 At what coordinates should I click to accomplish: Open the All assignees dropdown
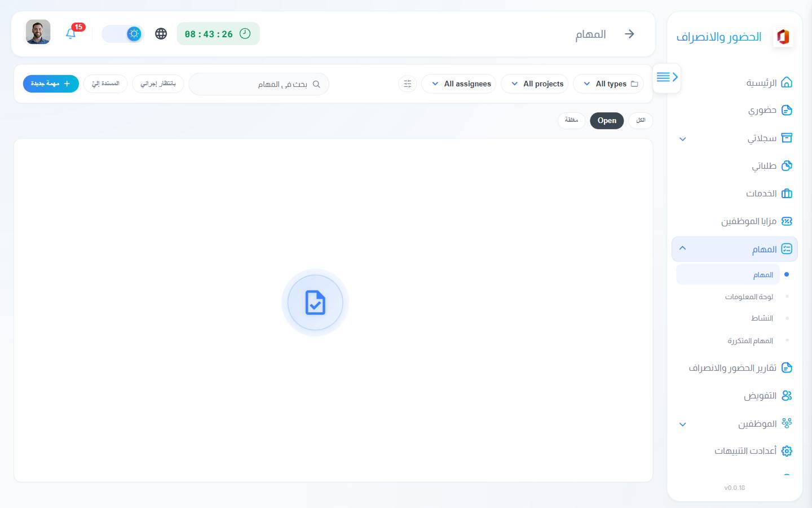(x=458, y=84)
